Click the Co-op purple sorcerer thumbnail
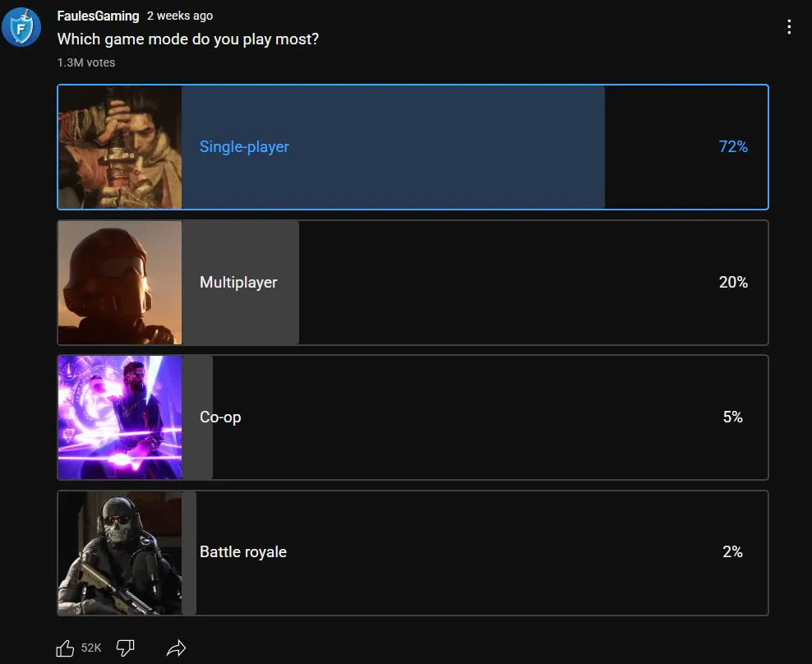Screen dimensions: 812x664 [x=120, y=417]
